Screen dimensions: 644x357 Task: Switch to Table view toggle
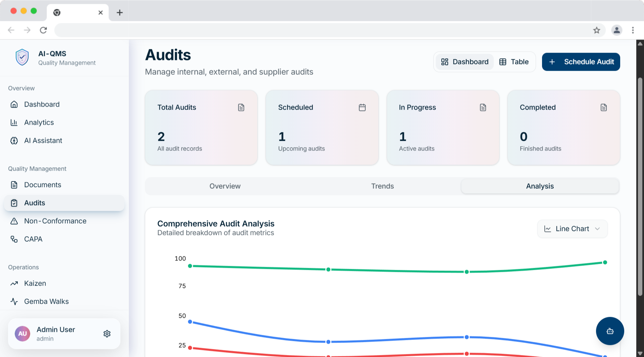[514, 62]
